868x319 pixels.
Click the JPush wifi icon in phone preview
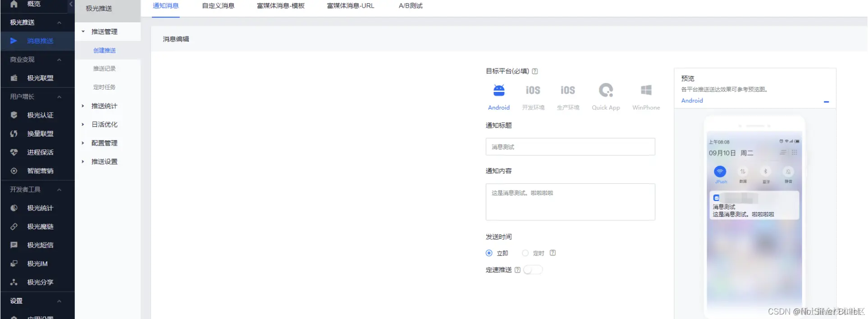[x=720, y=172]
